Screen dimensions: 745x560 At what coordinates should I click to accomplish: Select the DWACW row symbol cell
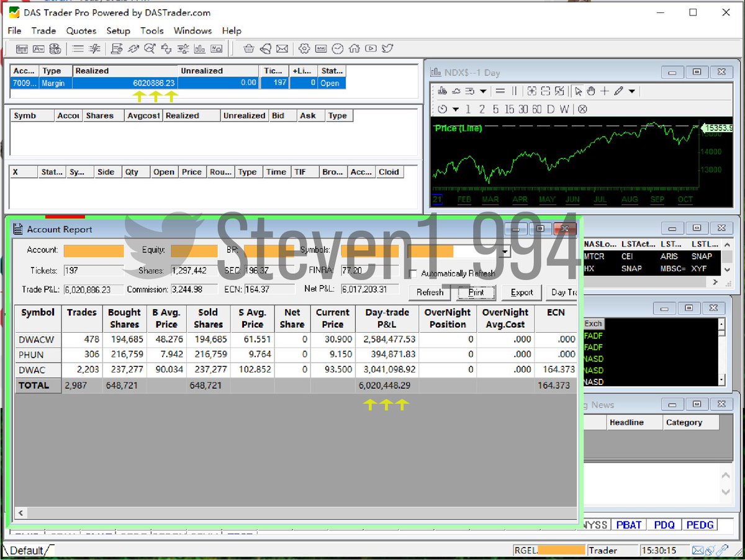(38, 340)
